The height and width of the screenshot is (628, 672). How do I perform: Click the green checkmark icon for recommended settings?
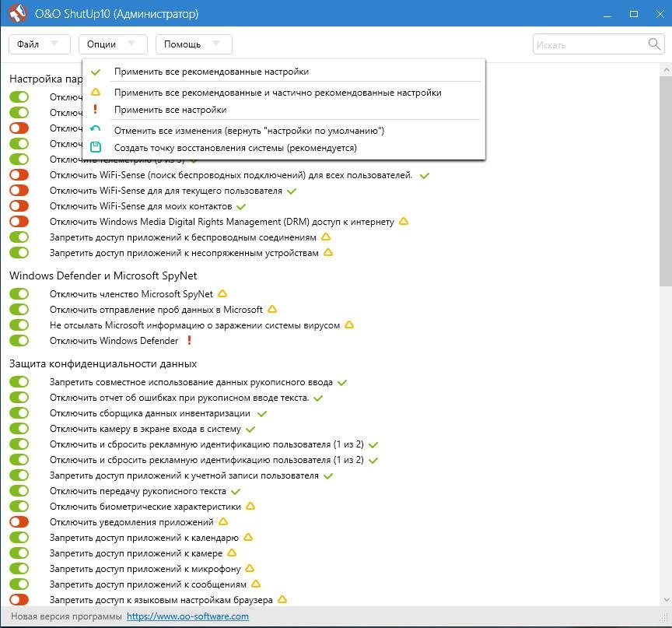[x=96, y=72]
